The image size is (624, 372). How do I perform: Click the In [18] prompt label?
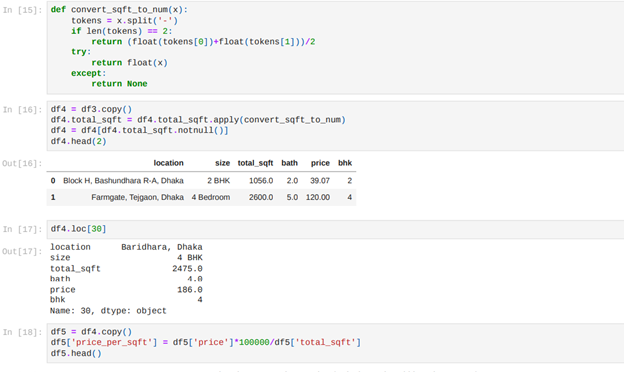pyautogui.click(x=22, y=332)
